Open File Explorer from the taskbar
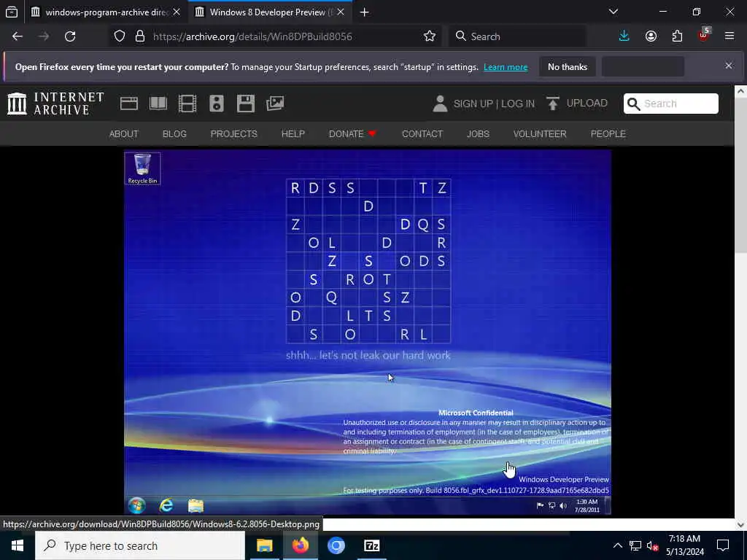The width and height of the screenshot is (747, 560). [x=264, y=545]
